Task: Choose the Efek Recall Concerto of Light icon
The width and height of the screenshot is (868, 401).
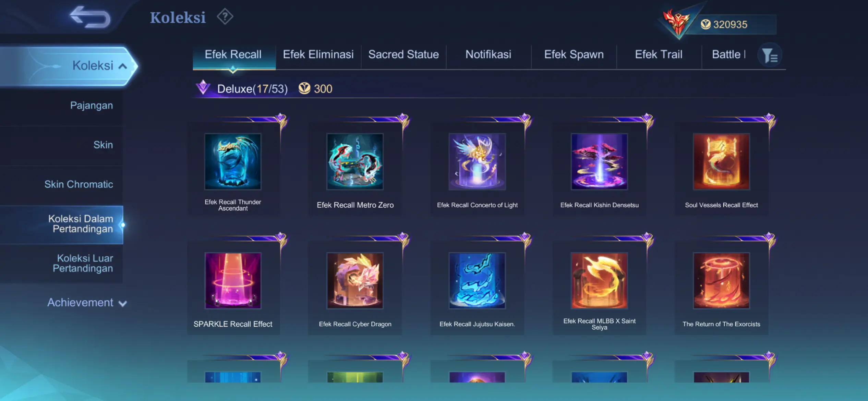Action: point(477,161)
